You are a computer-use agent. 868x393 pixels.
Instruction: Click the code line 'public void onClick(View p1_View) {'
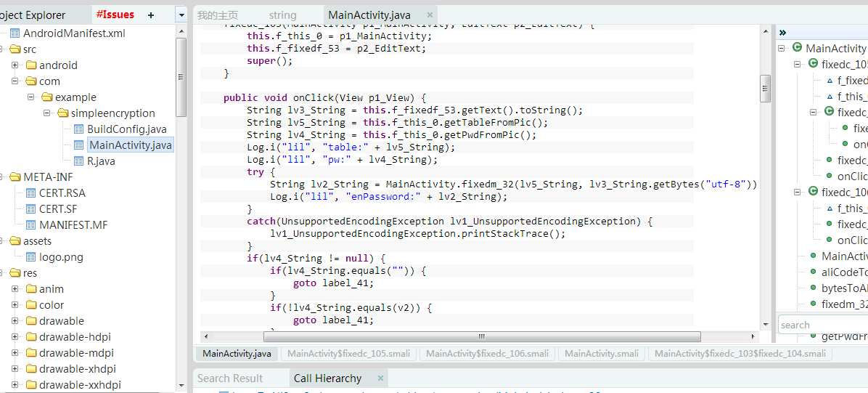pos(324,97)
